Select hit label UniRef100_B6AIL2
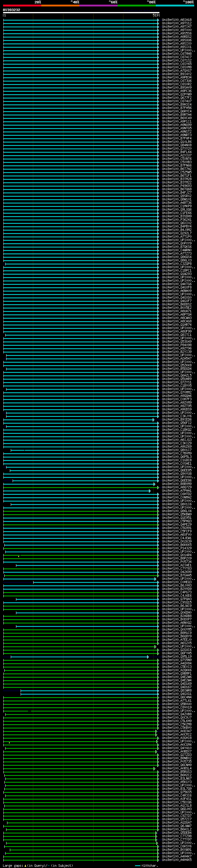This screenshot has width=197, height=868. pos(177,829)
